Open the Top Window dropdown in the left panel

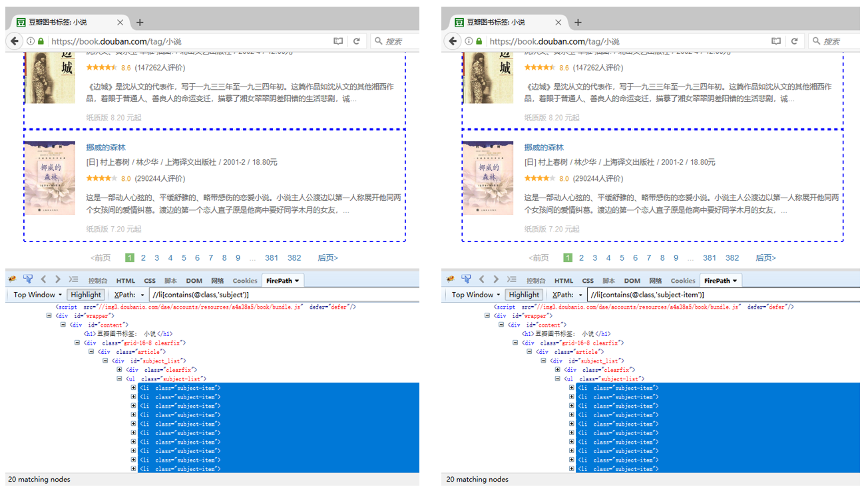coord(38,295)
